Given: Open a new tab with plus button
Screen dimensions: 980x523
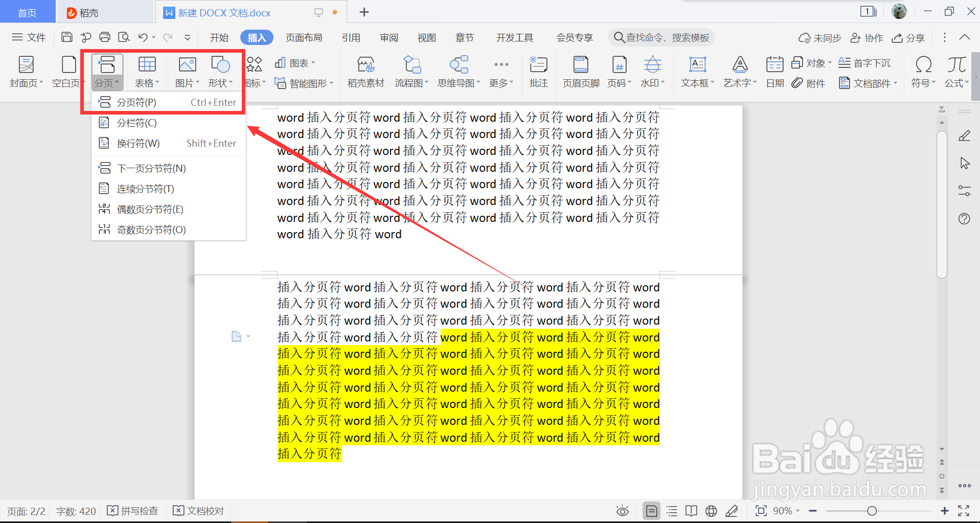Looking at the screenshot, I should coord(364,12).
